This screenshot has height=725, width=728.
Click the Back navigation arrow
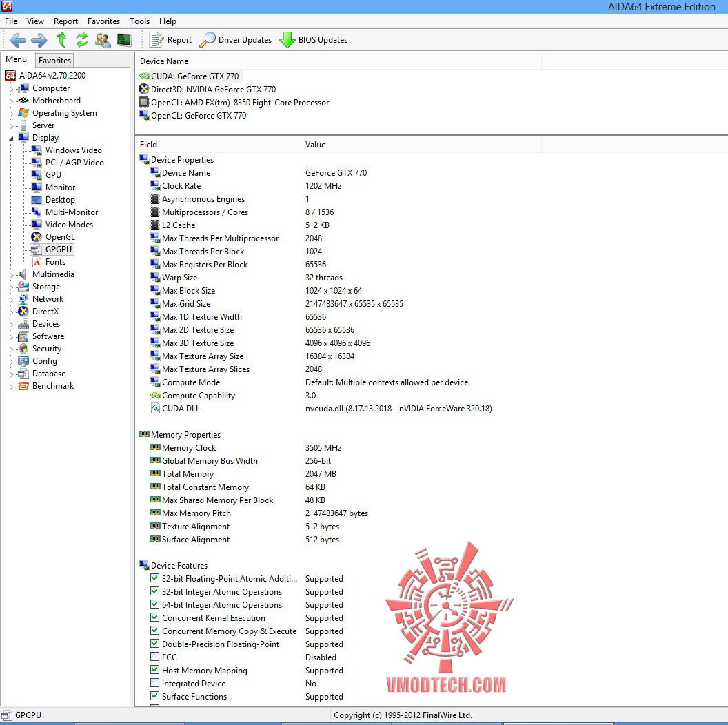18,40
